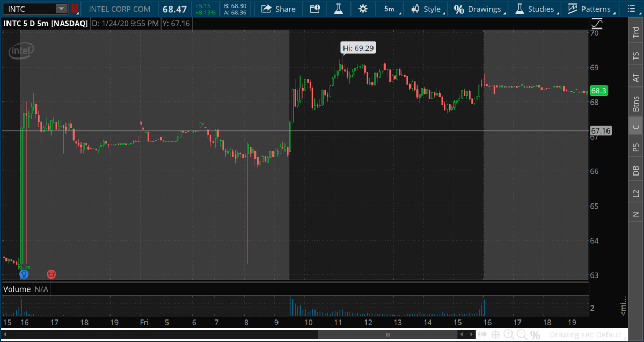Select the C sidebar tab
This screenshot has width=644, height=342.
pyautogui.click(x=635, y=127)
